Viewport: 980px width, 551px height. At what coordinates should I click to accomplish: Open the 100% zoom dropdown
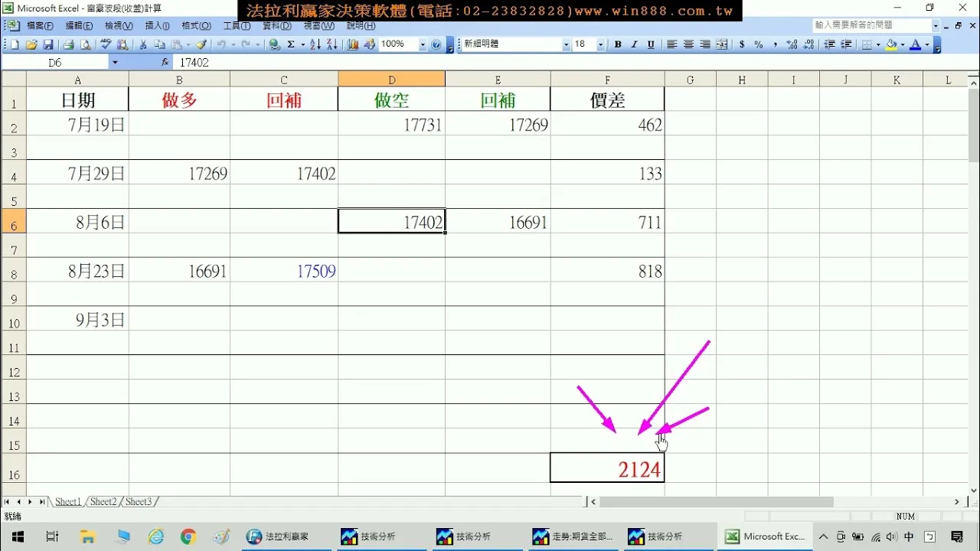coord(423,44)
